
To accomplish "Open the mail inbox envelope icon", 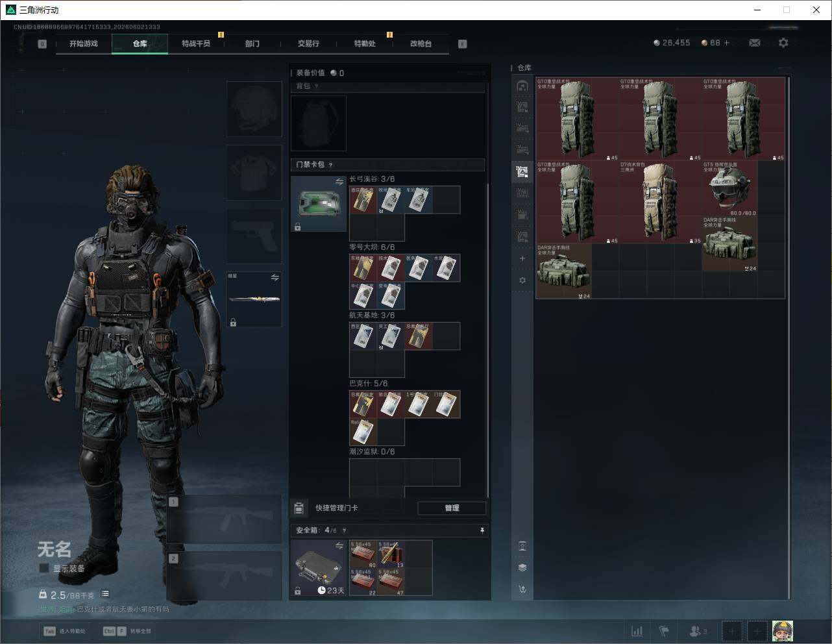I will pos(755,43).
